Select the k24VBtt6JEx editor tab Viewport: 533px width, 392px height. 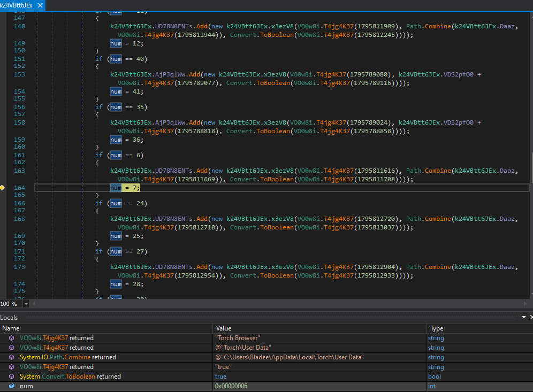[x=16, y=5]
